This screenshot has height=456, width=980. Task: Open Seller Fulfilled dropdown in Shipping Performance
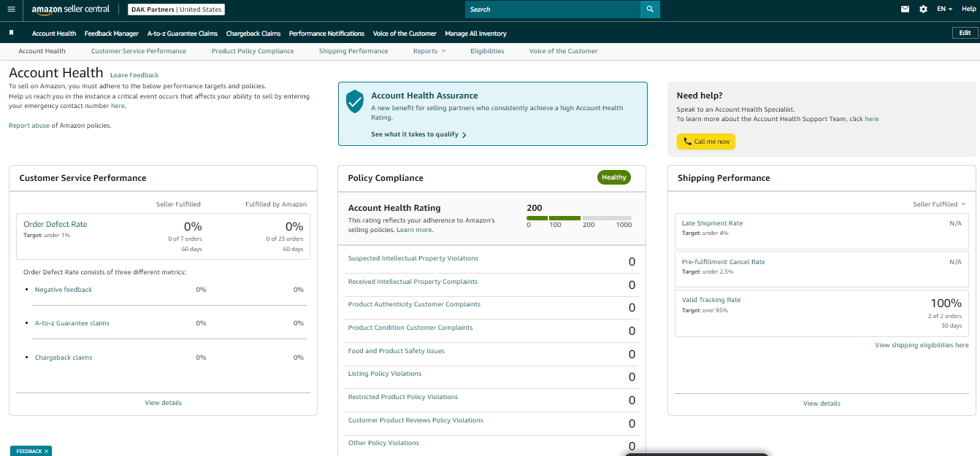pos(939,204)
